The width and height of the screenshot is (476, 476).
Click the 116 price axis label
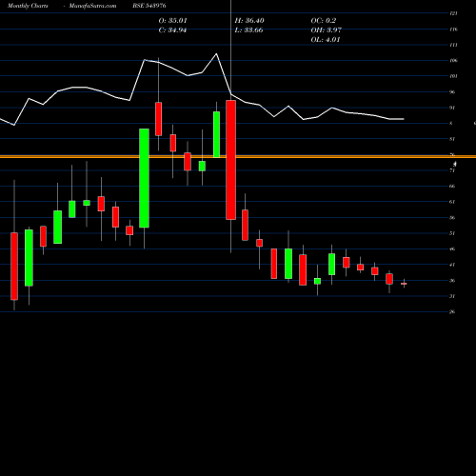pos(454,30)
